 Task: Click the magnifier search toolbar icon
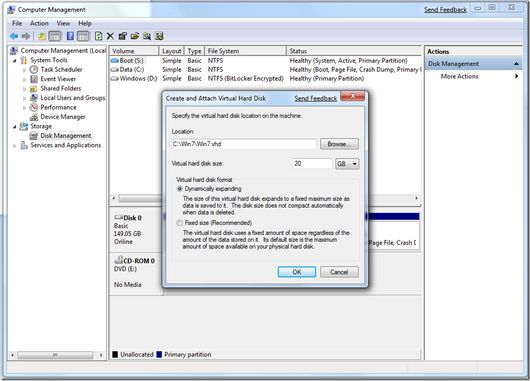click(147, 36)
